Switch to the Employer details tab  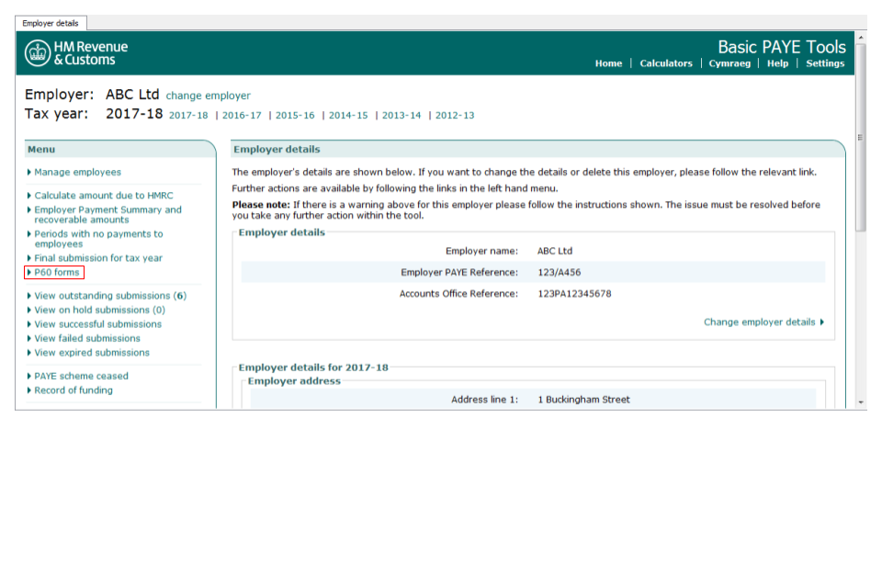click(51, 24)
